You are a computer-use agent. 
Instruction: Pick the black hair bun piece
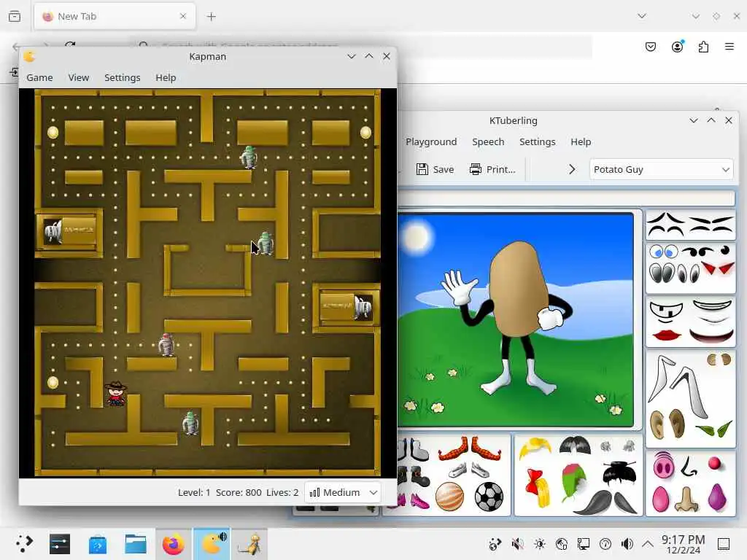619,474
